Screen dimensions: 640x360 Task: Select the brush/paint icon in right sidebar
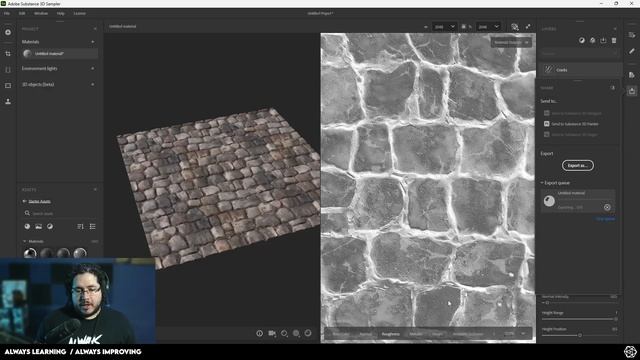pos(632,51)
